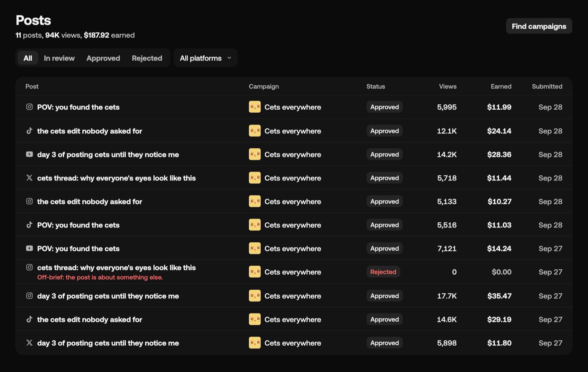Open the TikTok 'POV: you found the cets' post
Image resolution: width=588 pixels, height=372 pixels.
point(78,225)
